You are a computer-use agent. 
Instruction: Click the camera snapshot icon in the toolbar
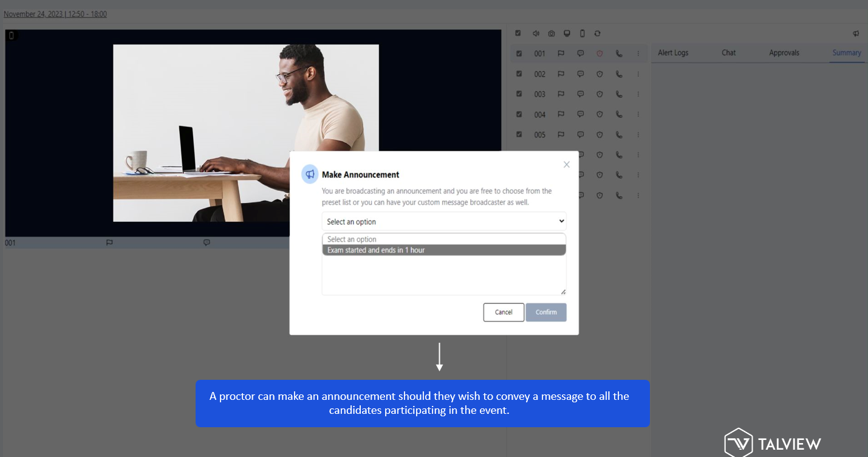coord(551,33)
